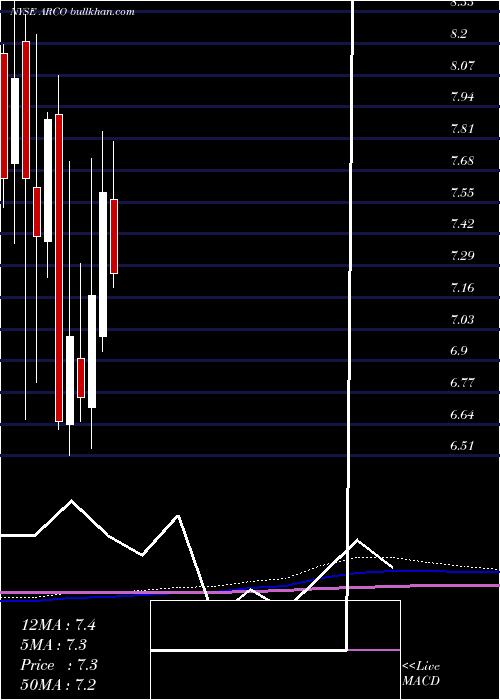The image size is (500, 700).
Task: Select the 8.07 price axis label
Action: [462, 66]
